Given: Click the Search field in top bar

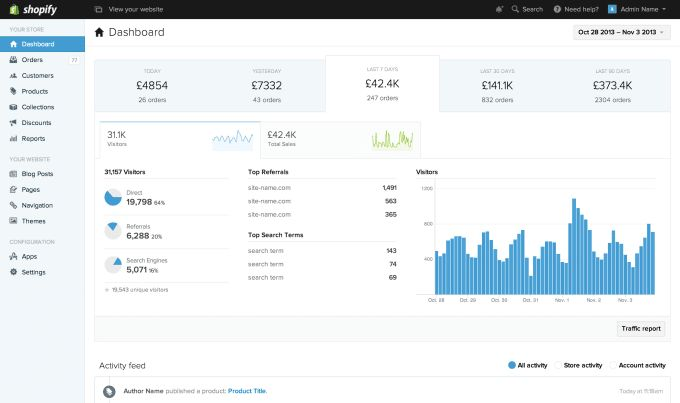Looking at the screenshot, I should pyautogui.click(x=527, y=8).
